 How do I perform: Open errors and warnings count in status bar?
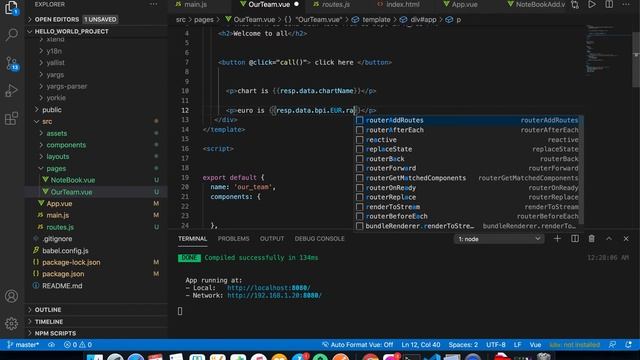coord(78,344)
